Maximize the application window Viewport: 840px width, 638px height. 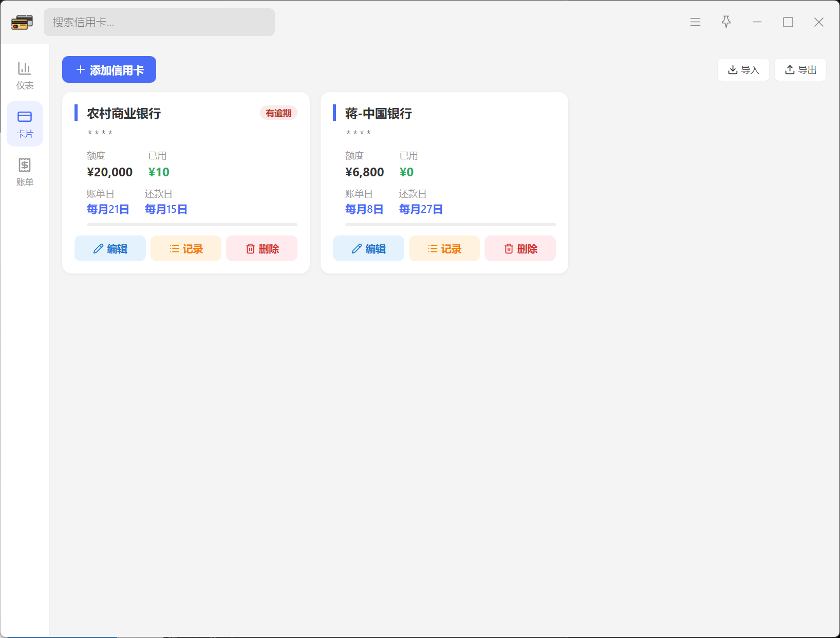[x=788, y=22]
